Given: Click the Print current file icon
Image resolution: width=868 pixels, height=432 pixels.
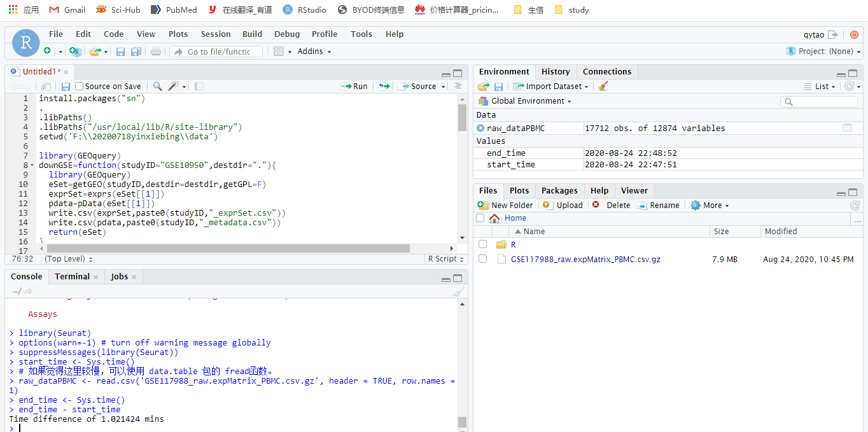Looking at the screenshot, I should (x=156, y=52).
